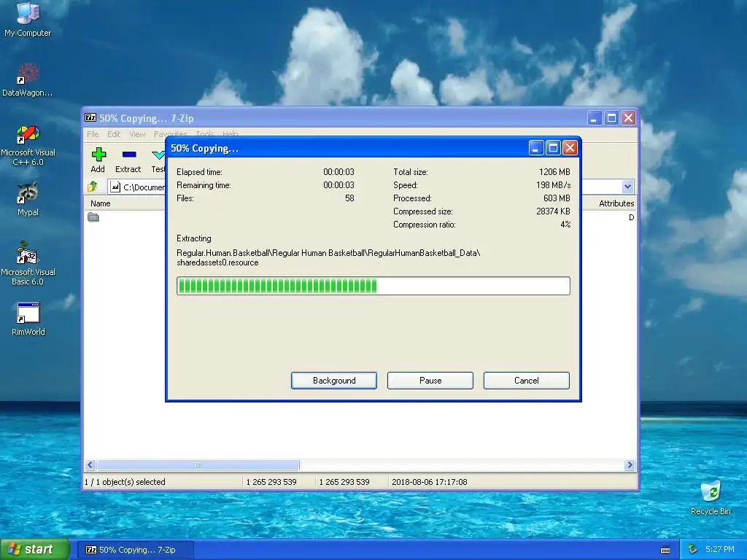Viewport: 747px width, 560px height.
Task: Click the Up folder arrow icon beside the path
Action: [93, 187]
